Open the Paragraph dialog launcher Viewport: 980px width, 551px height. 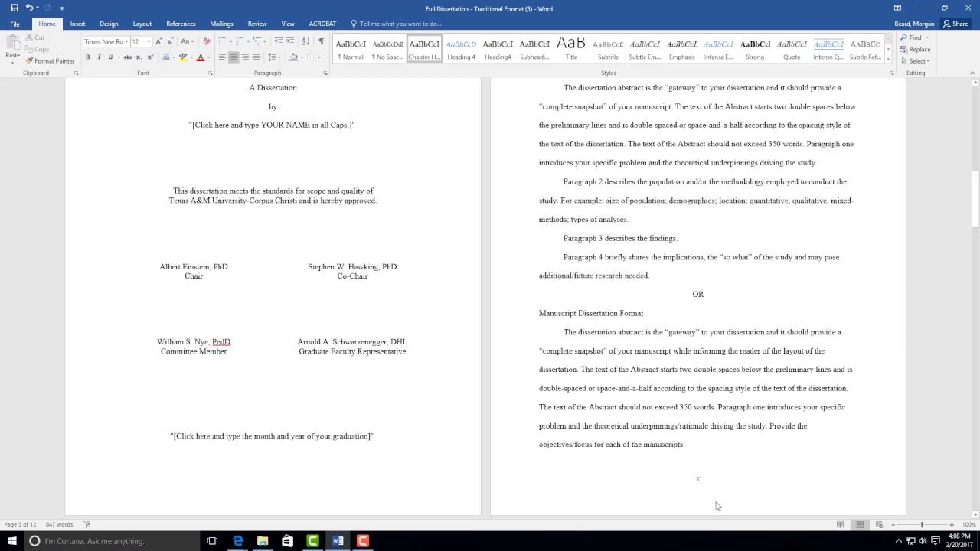tap(325, 73)
